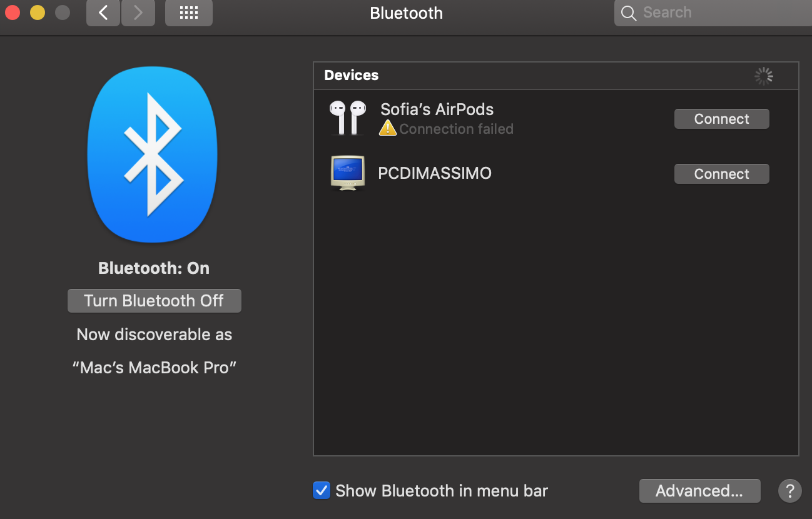Click the loading spinner in Devices header

pos(764,76)
